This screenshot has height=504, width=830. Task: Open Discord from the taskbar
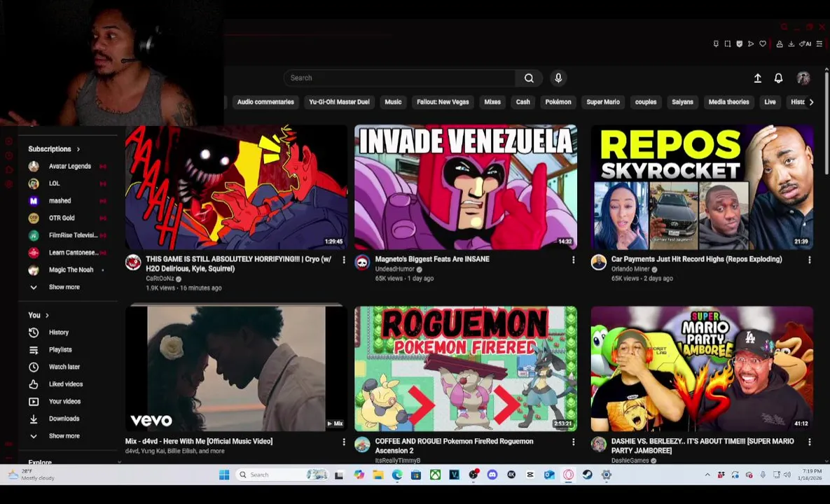coord(492,475)
